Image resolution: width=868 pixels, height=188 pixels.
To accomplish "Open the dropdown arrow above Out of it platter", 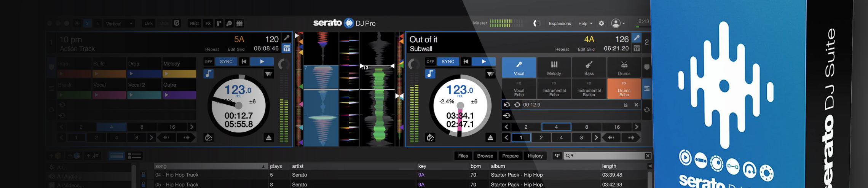I will click(490, 74).
